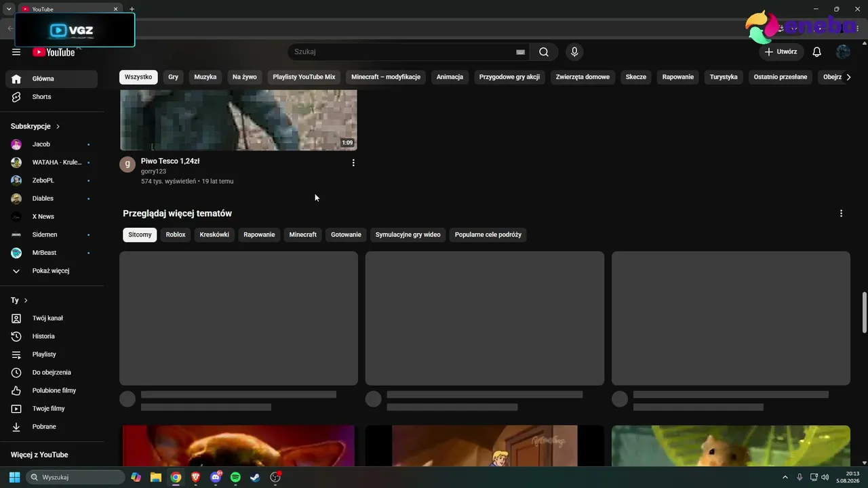Screen dimensions: 868x488
Task: Open the account avatar menu
Action: pyautogui.click(x=843, y=52)
